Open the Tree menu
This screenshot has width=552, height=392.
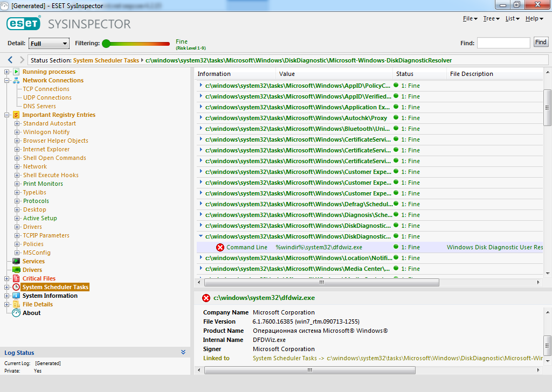coord(491,19)
